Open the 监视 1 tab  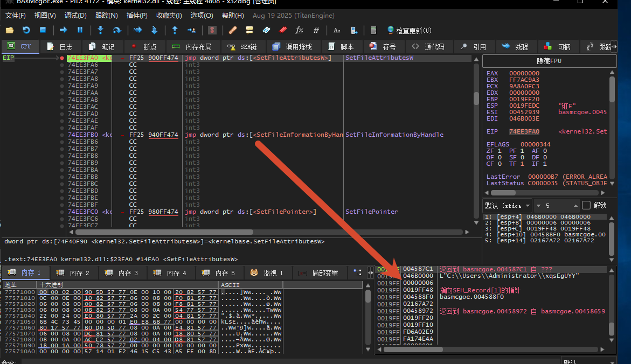click(267, 272)
